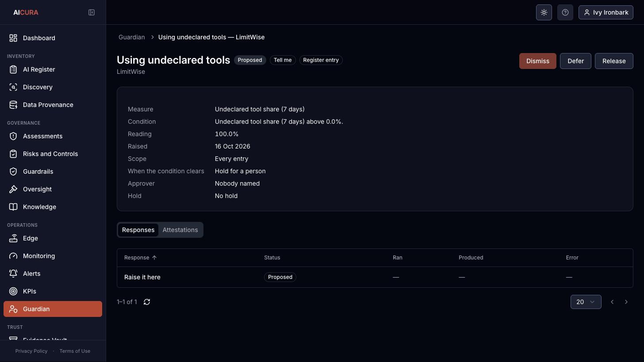Open the page size 20 dropdown
Screen dimensions: 644x362
[x=586, y=302]
